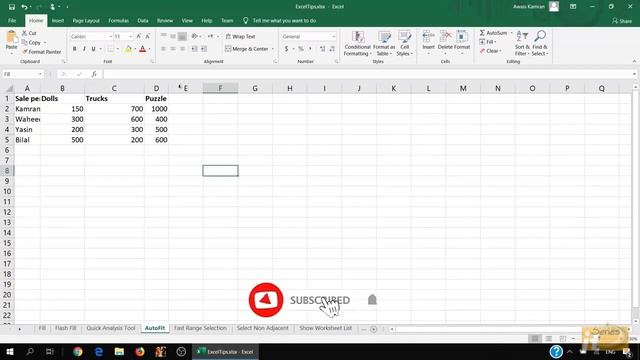This screenshot has width=640, height=360.
Task: Open the Fast Range Selection sheet
Action: point(200,328)
